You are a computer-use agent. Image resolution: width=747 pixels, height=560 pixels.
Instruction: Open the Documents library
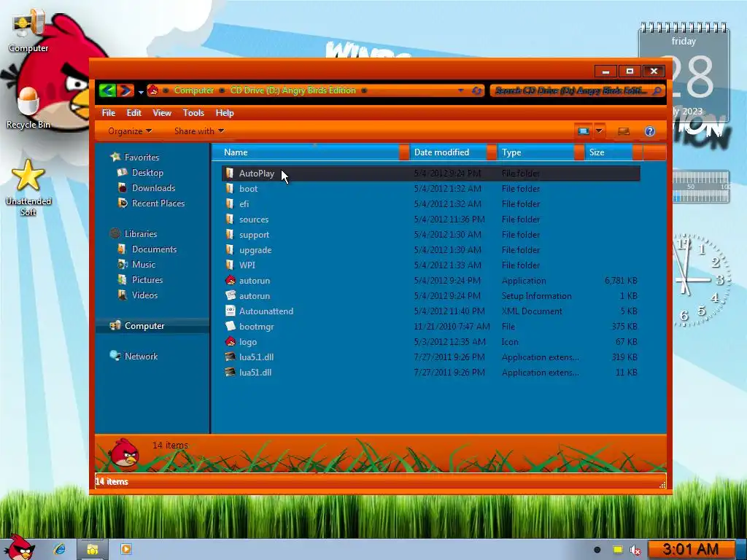point(154,249)
